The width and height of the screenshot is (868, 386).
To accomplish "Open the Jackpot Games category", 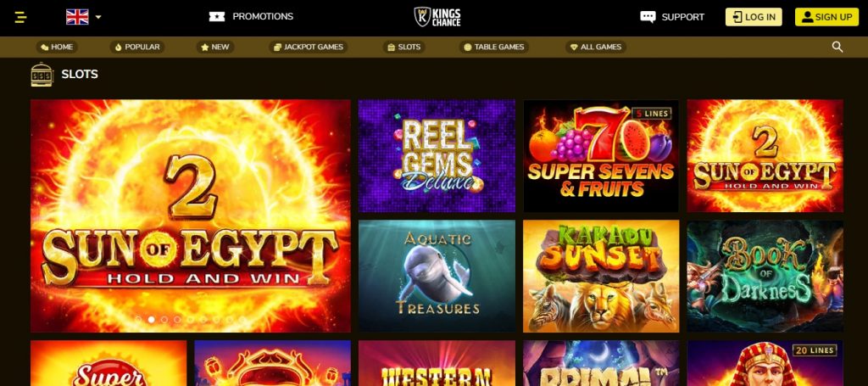I will [309, 47].
